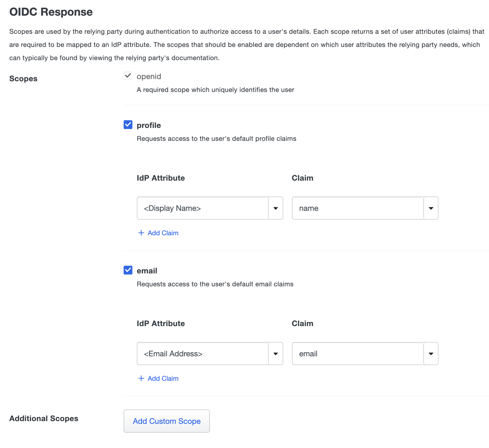
Task: Click the dropdown arrow on the Email Address attribute selector
Action: tap(276, 354)
